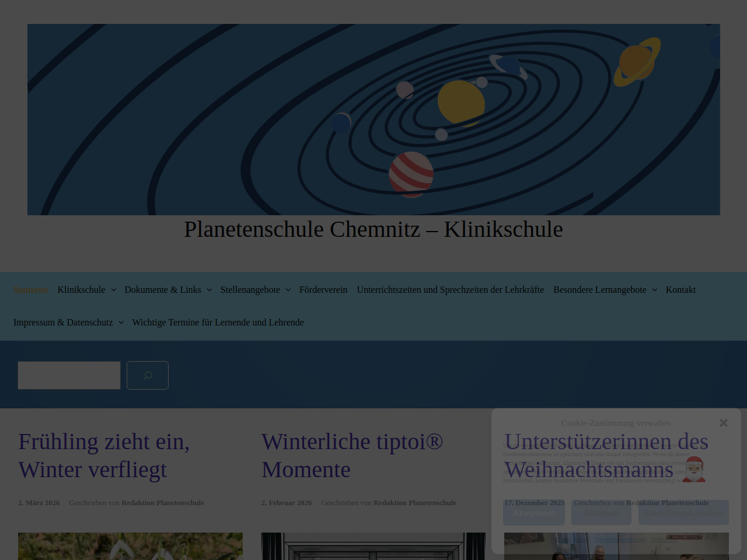Click the Einstellungen ansehen button
The width and height of the screenshot is (747, 560).
(683, 513)
